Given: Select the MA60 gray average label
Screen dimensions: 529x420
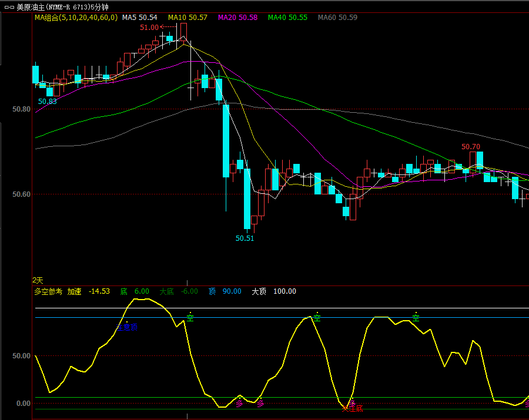Looking at the screenshot, I should coord(337,18).
